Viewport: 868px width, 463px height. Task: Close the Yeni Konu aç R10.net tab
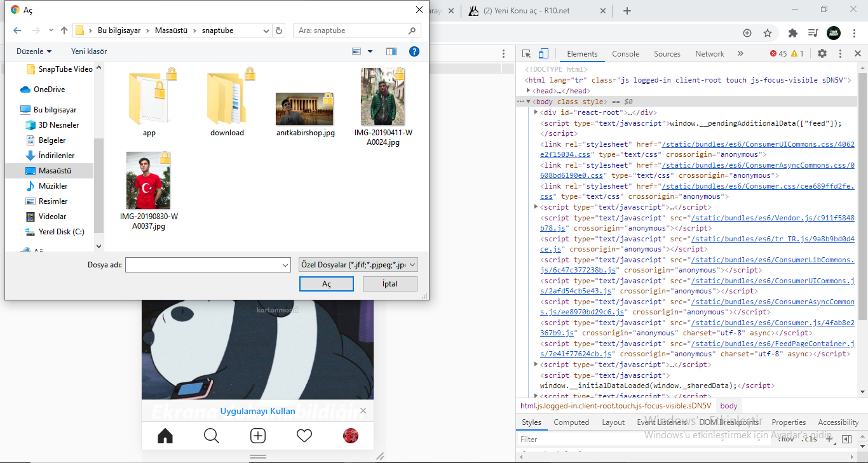click(x=602, y=11)
